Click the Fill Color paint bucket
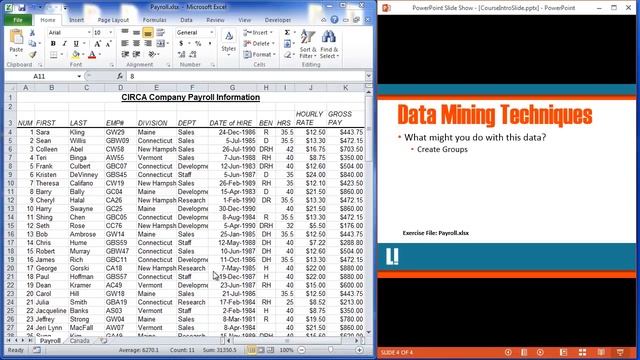This screenshot has height=360, width=640. pyautogui.click(x=76, y=54)
